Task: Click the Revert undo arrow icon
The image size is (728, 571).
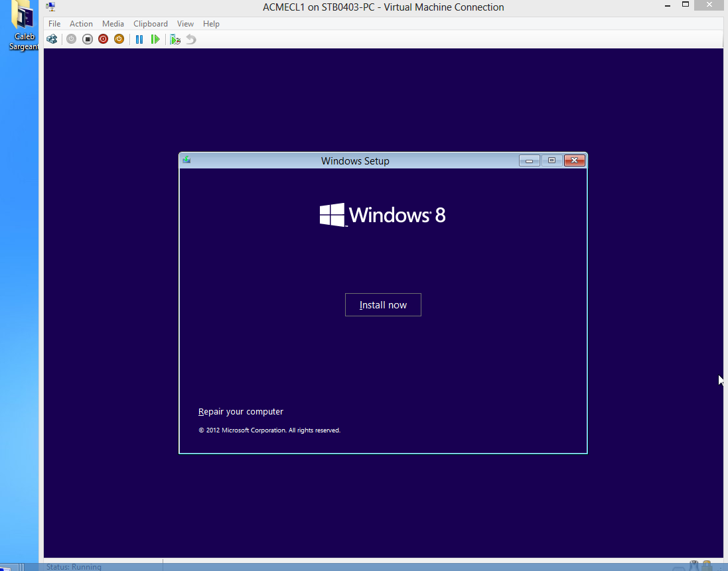Action: (x=191, y=39)
